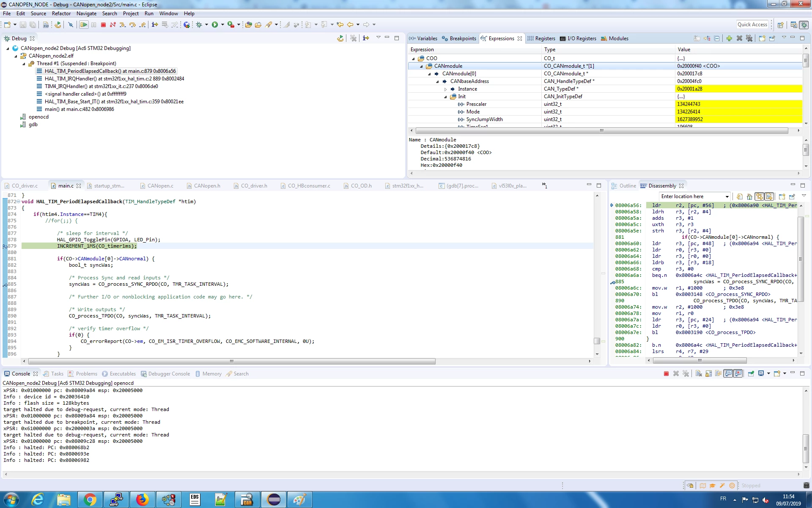Viewport: 812px width, 508px height.
Task: Toggle Scroll Lock in the console toolbar
Action: 708,373
